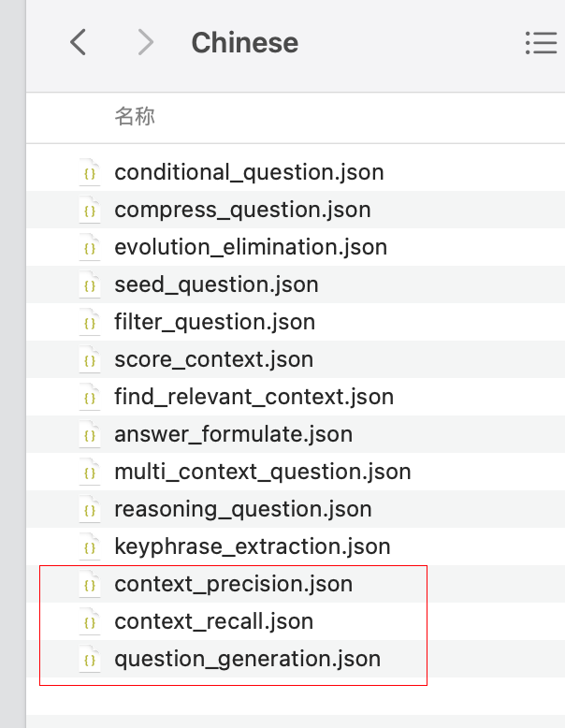
Task: Click the evolution_elimination.json file icon
Action: point(90,247)
